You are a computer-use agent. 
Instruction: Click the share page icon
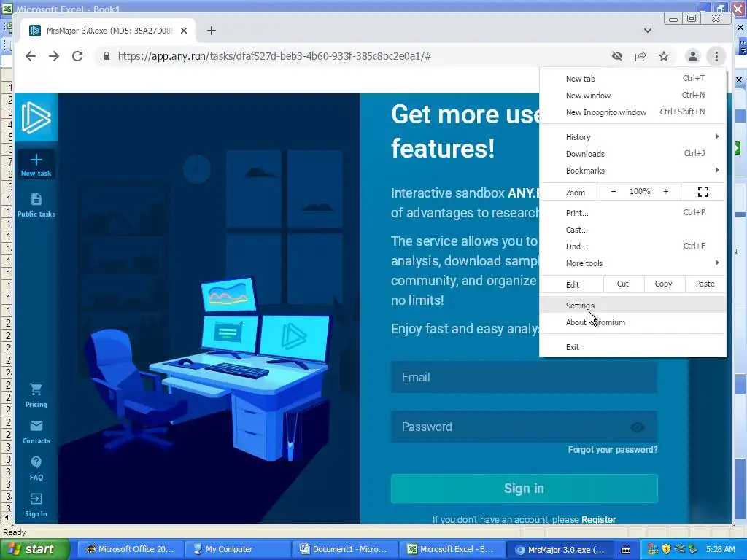pos(640,56)
